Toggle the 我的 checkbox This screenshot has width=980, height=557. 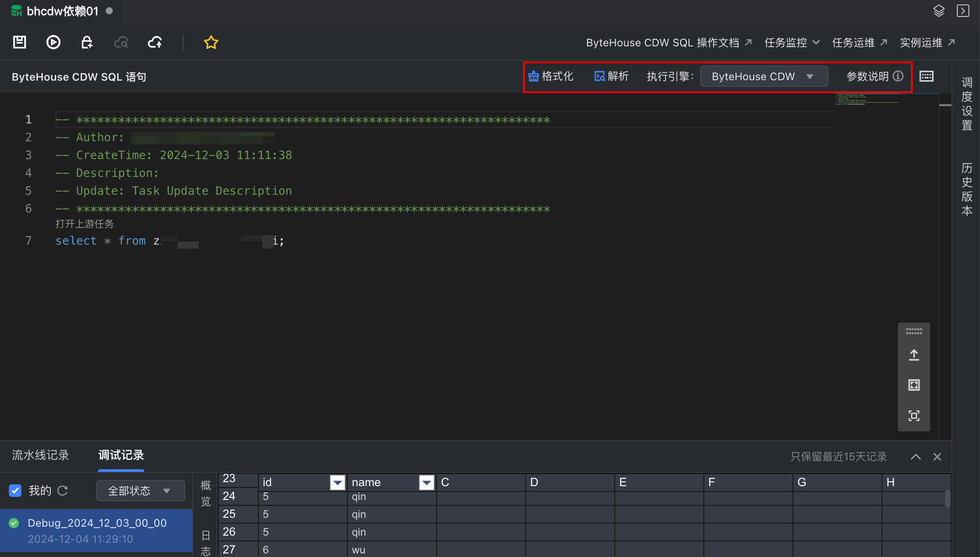point(15,491)
